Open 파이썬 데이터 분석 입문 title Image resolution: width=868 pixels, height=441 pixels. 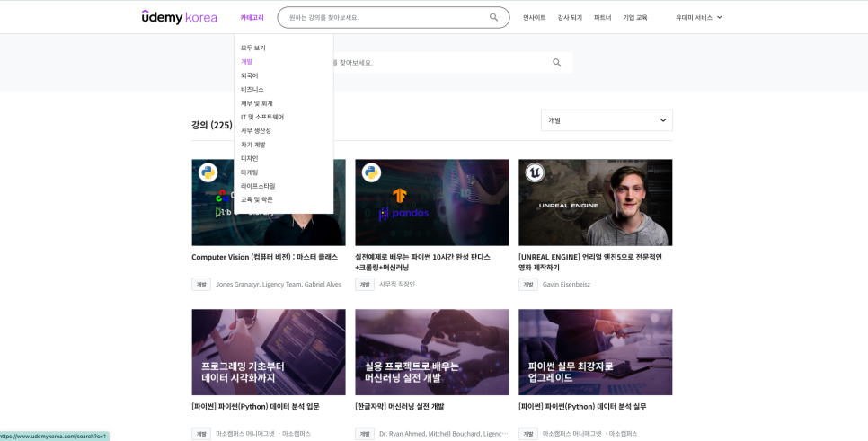(255, 407)
